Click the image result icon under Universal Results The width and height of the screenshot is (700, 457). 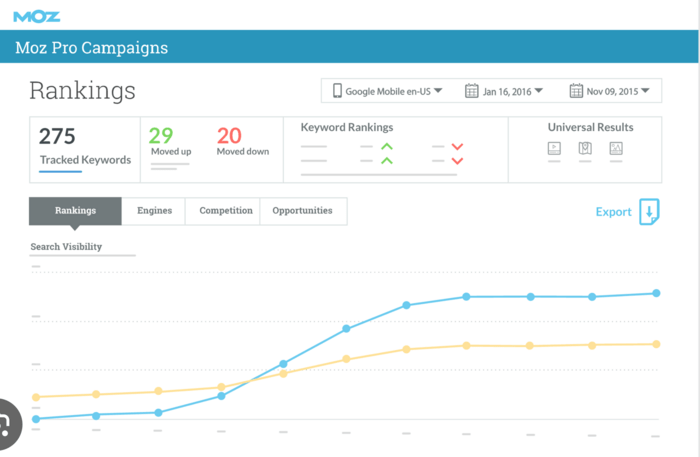pos(616,148)
